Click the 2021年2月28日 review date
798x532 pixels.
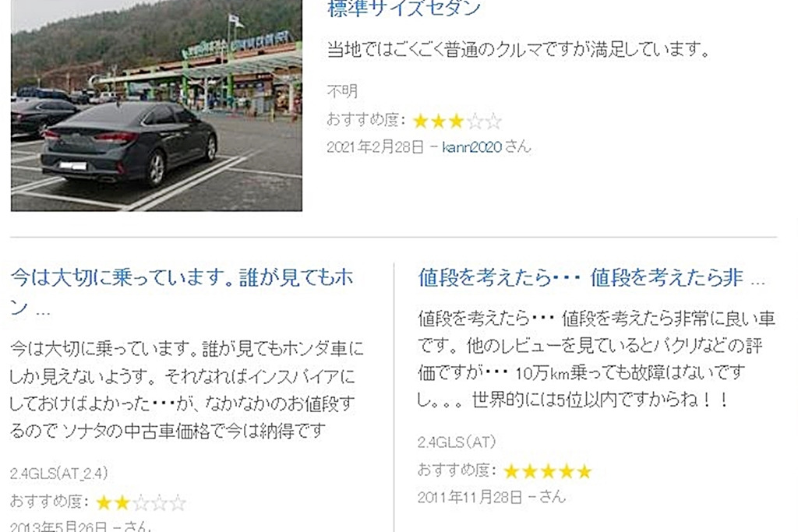coord(376,147)
